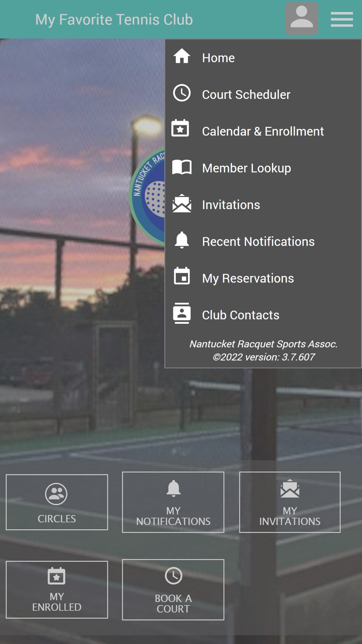Screen dimensions: 362x644
Task: Click the My Reservations calendar icon
Action: pos(182,276)
